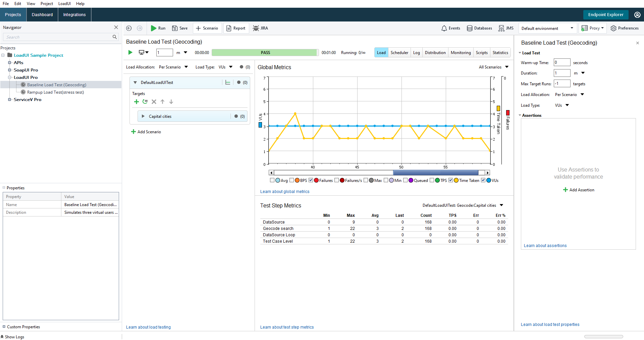The height and width of the screenshot is (340, 644).
Task: Toggle the Min metric checkbox
Action: (x=386, y=180)
